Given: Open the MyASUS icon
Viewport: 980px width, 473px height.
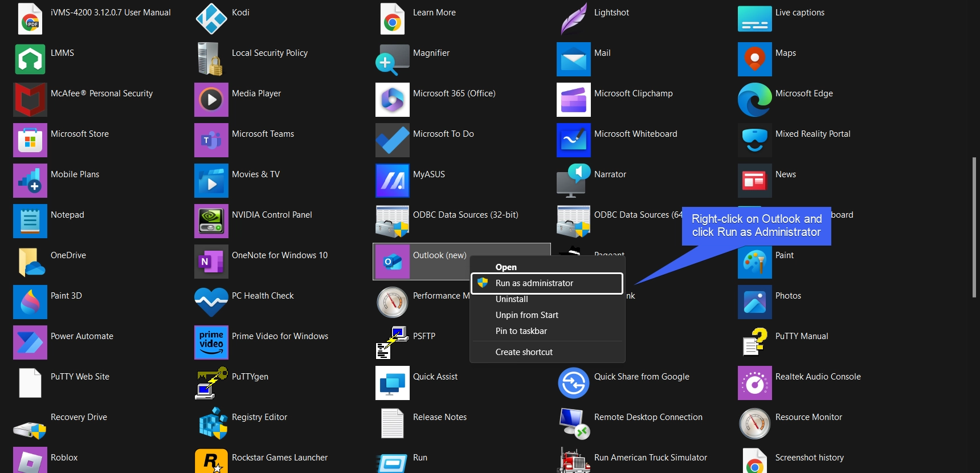Looking at the screenshot, I should click(393, 181).
